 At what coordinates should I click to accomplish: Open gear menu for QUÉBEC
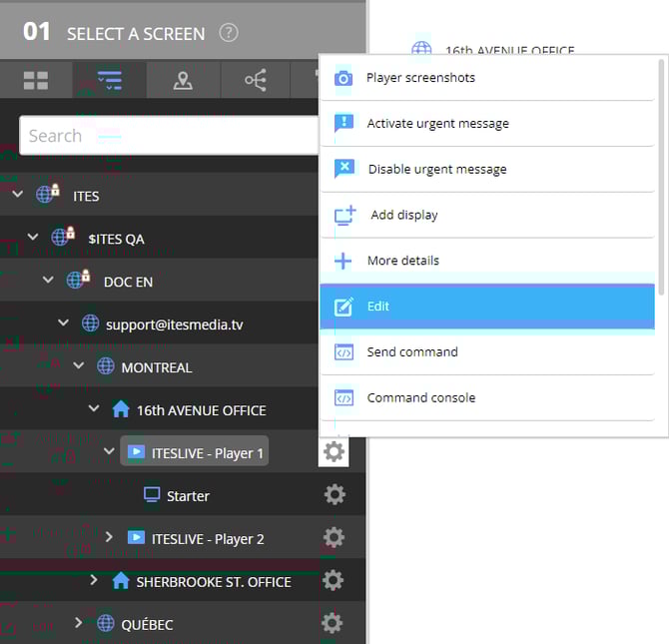[334, 624]
